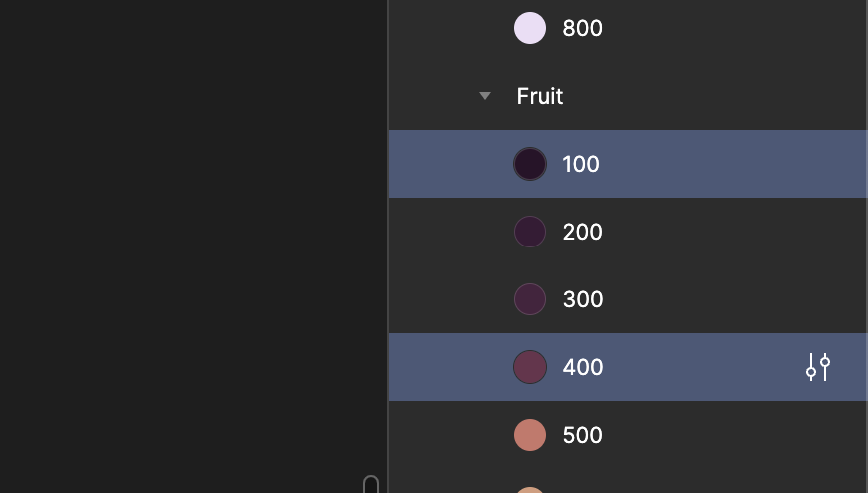This screenshot has height=493, width=868.
Task: Pick the salmon 500 color swatch circle
Action: pyautogui.click(x=530, y=435)
